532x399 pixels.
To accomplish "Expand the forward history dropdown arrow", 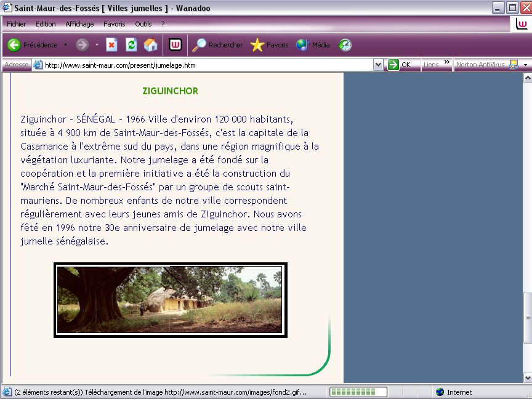I will point(97,45).
